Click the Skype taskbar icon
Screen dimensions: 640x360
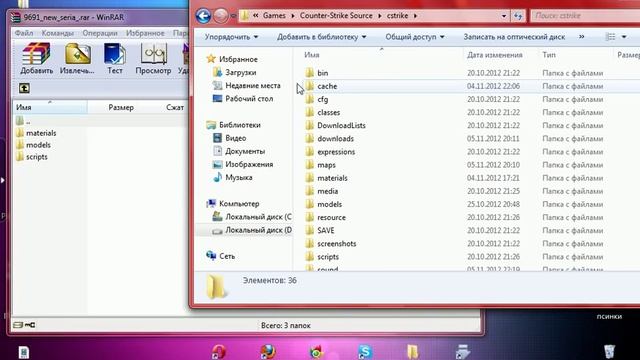[x=365, y=351]
